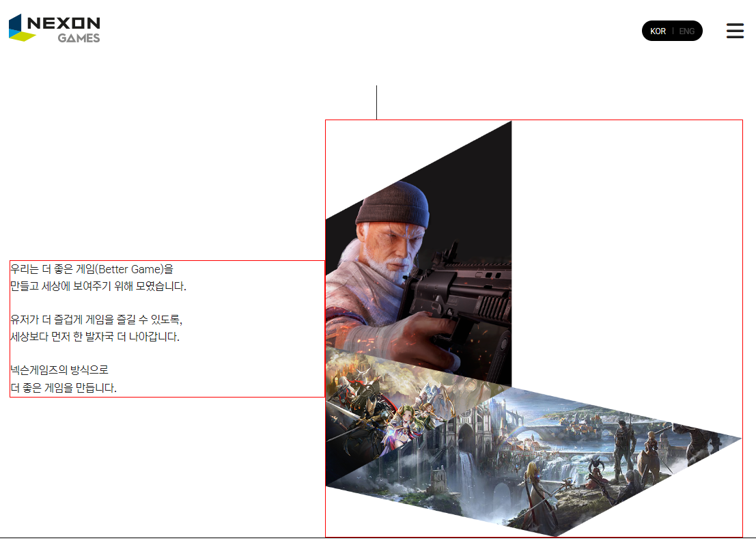This screenshot has width=756, height=543.
Task: Open the hamburger menu
Action: 735,31
